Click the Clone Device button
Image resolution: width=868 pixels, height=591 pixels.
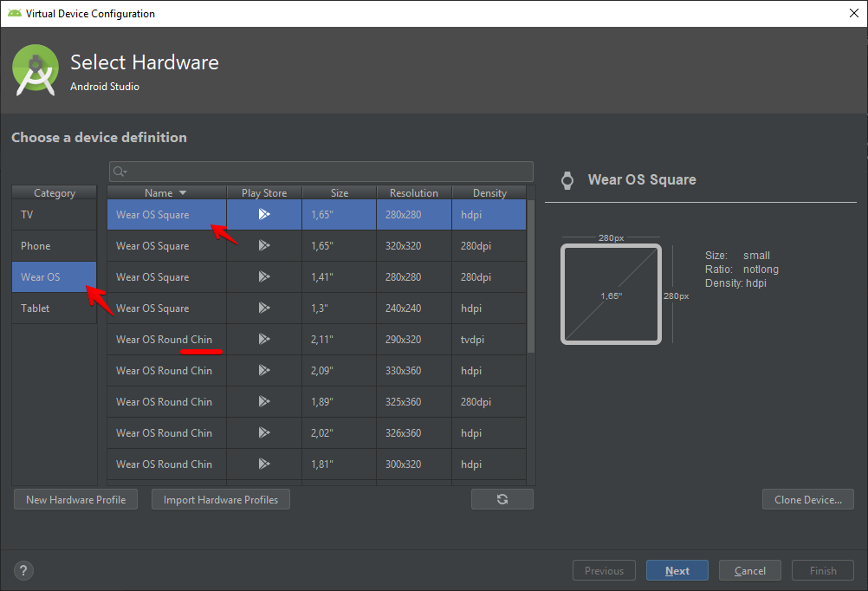pos(807,499)
